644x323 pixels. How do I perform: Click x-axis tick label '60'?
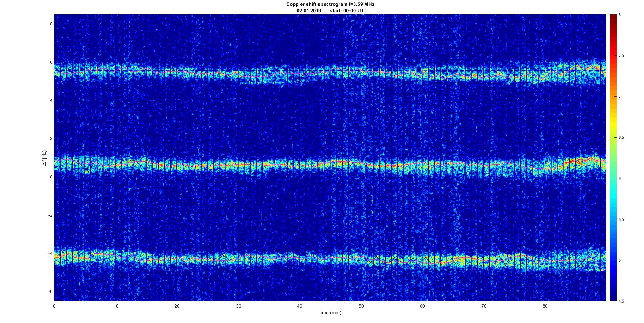[x=422, y=306]
